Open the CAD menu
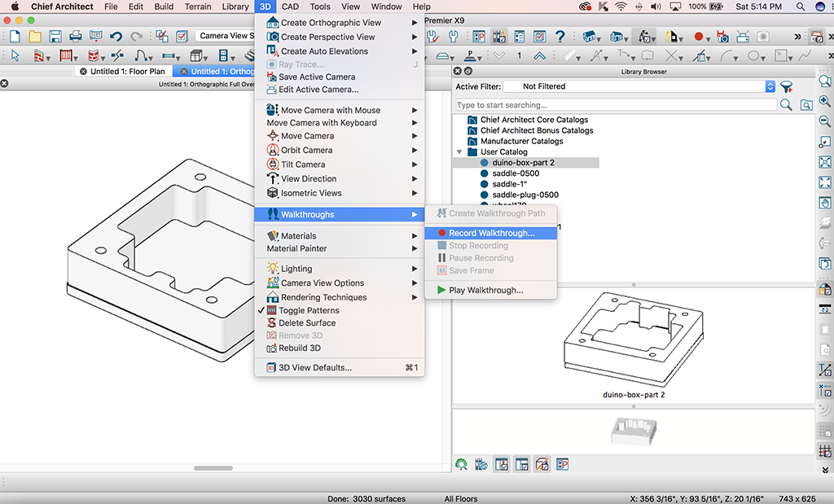 290,7
